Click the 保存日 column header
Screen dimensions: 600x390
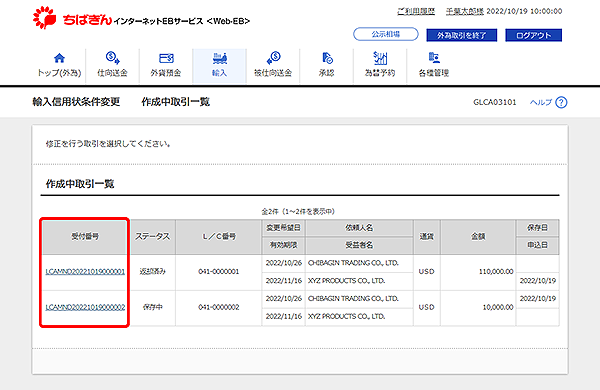point(537,228)
